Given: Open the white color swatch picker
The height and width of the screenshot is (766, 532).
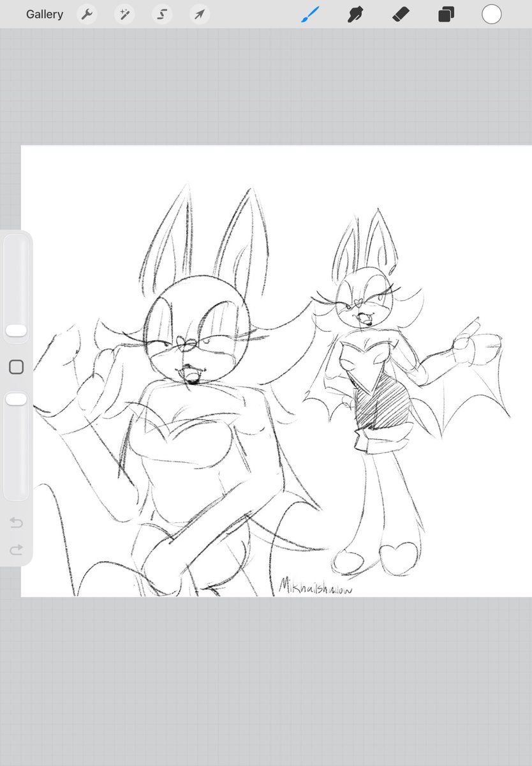Looking at the screenshot, I should (491, 14).
